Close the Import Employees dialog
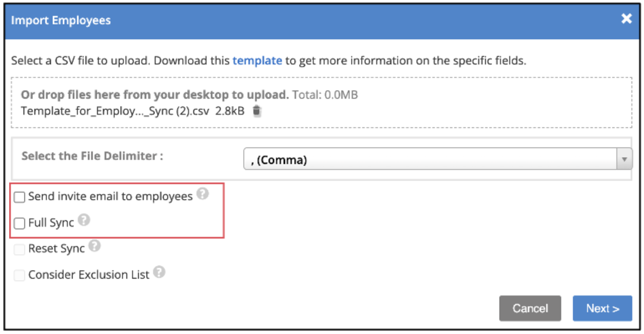Screen dimensions: 644x334 tap(626, 18)
